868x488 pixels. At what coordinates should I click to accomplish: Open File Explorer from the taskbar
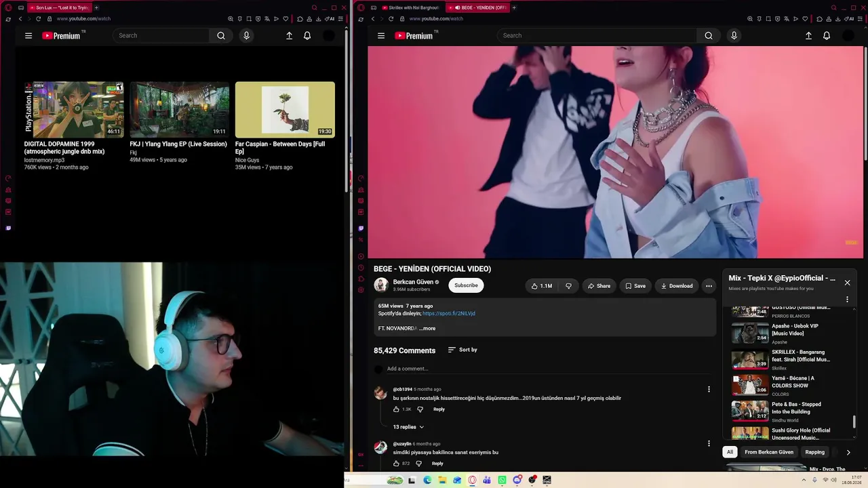(442, 480)
